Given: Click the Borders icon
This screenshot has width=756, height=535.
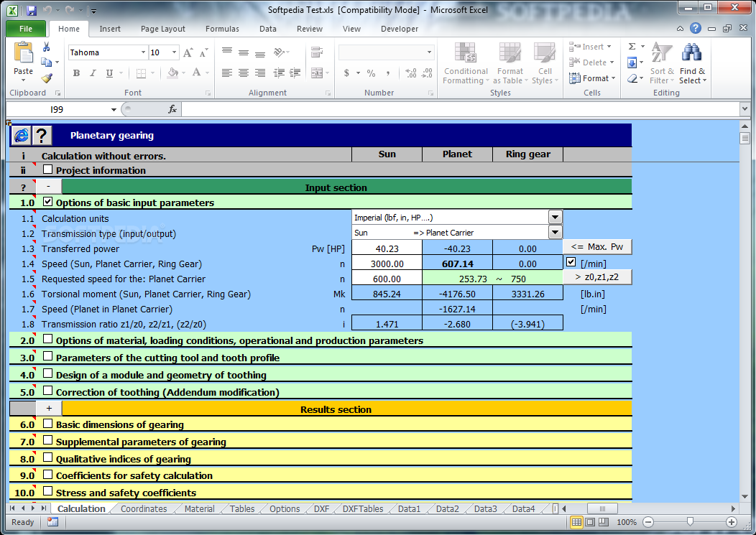Looking at the screenshot, I should click(x=141, y=73).
